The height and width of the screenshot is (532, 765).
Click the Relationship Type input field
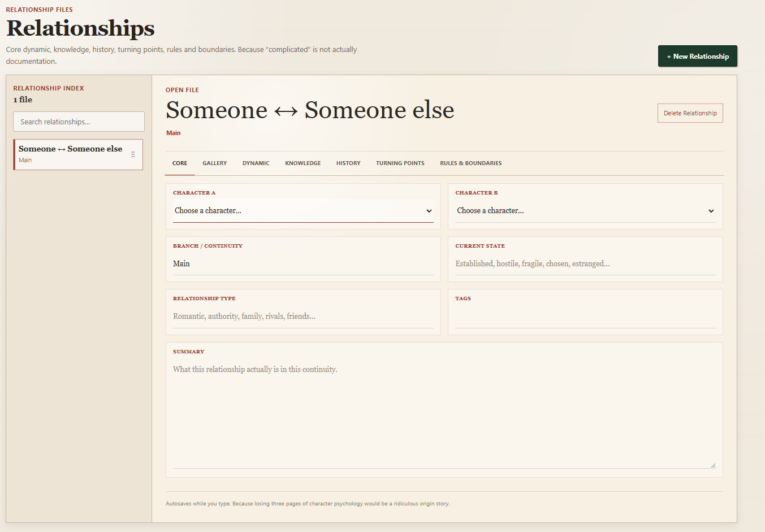[x=303, y=317]
